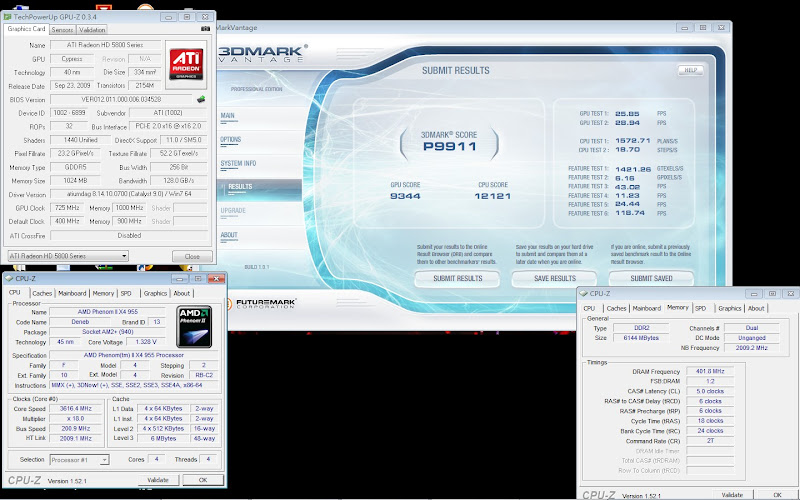Click the Save Results button
Viewport: 800px width, 500px height.
click(554, 279)
